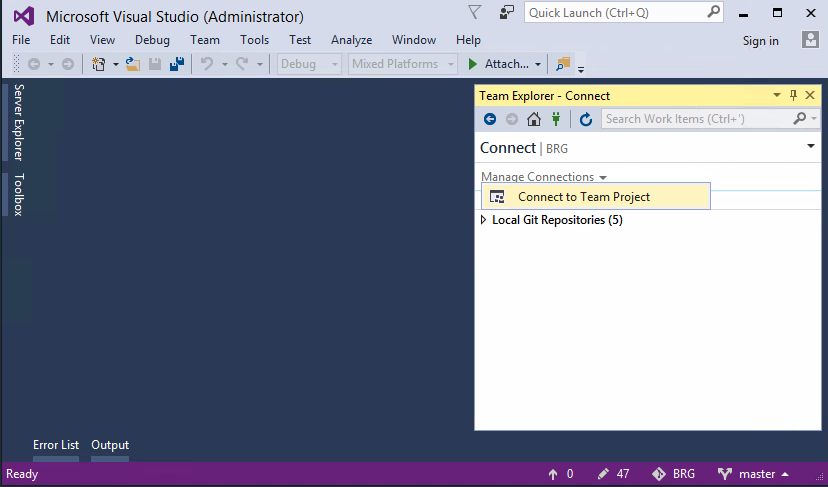This screenshot has width=828, height=487.
Task: Open the navigate backward history dropdown
Action: (x=51, y=64)
